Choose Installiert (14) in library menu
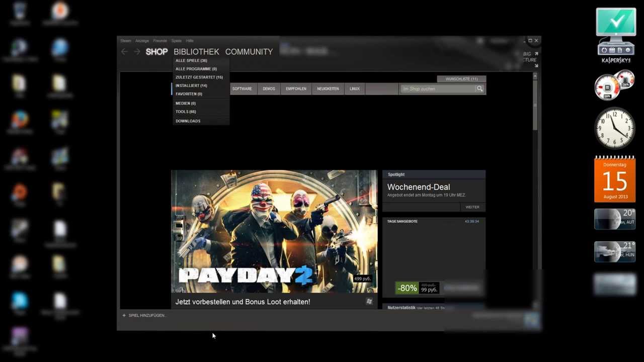Screen dimensions: 644x362 click(191, 85)
